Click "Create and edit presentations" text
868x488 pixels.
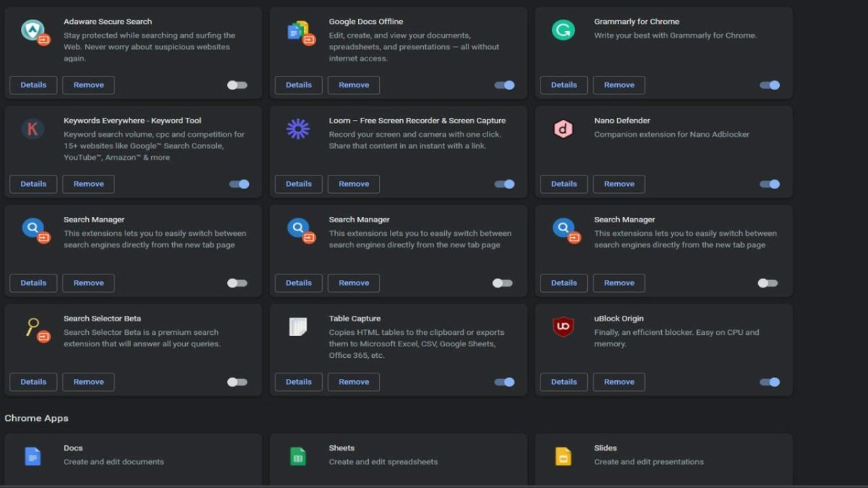pos(649,462)
